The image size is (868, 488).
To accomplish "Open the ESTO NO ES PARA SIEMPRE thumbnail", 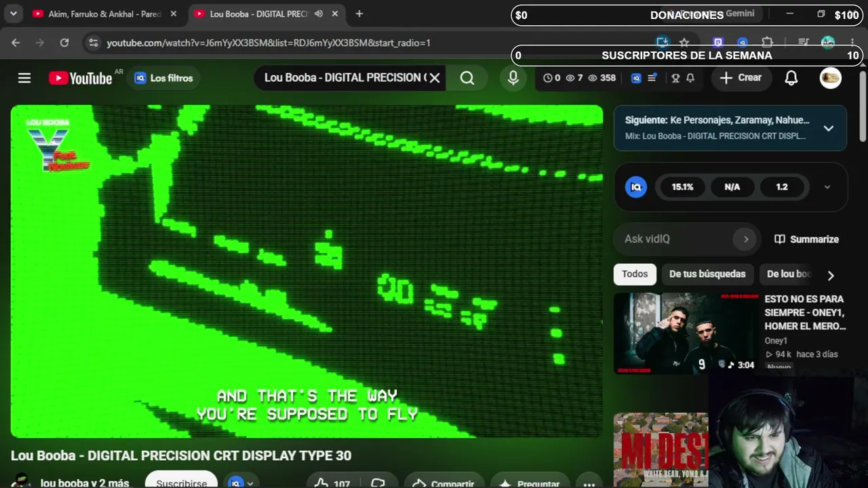I will 685,333.
